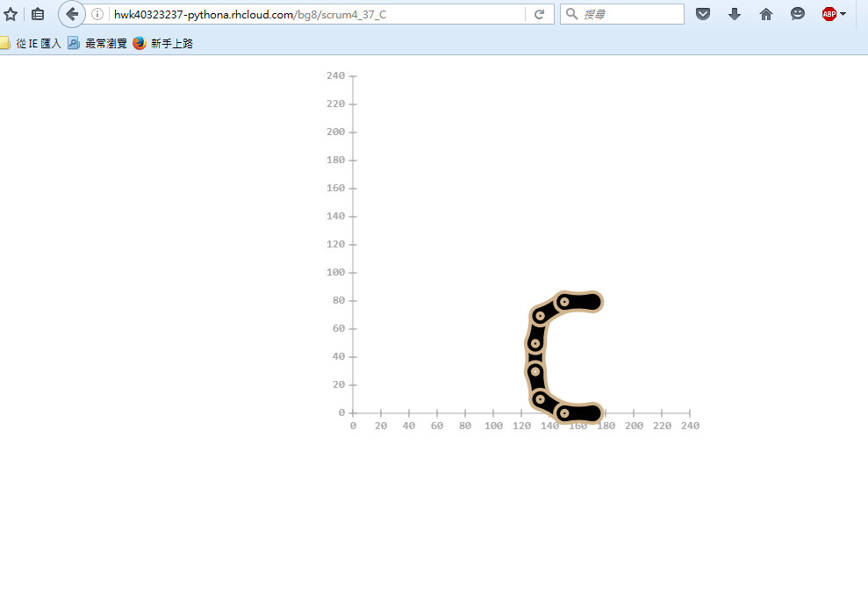Reload the page with refresh icon
The height and width of the screenshot is (609, 868).
point(539,14)
